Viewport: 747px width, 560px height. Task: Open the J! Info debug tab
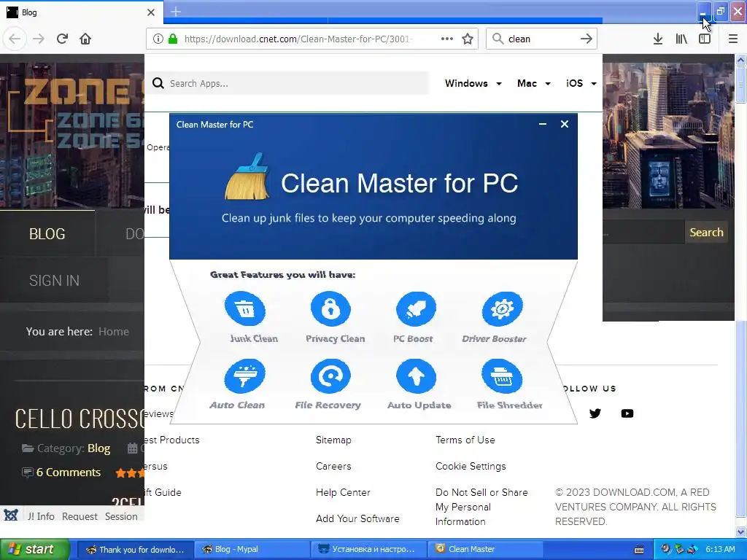pyautogui.click(x=41, y=516)
